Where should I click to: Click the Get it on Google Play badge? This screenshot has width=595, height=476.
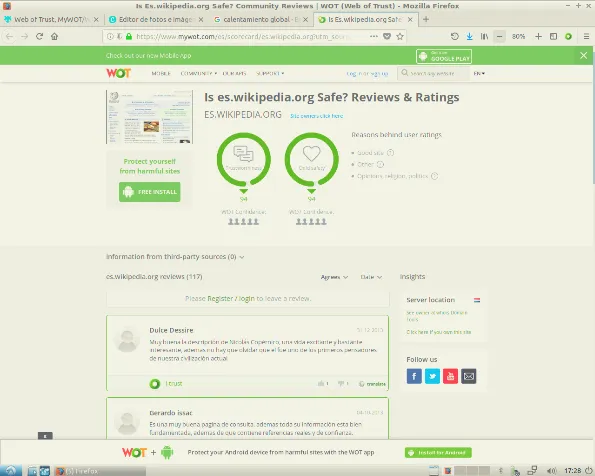tap(444, 56)
